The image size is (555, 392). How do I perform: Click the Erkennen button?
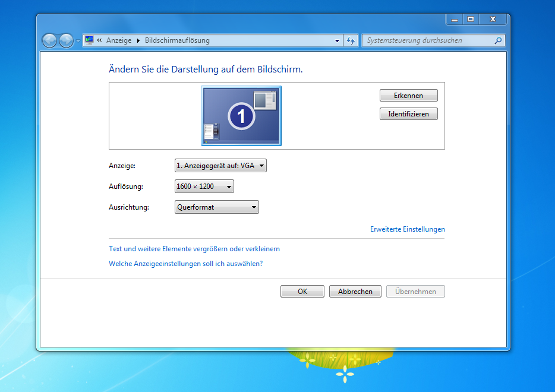point(408,96)
